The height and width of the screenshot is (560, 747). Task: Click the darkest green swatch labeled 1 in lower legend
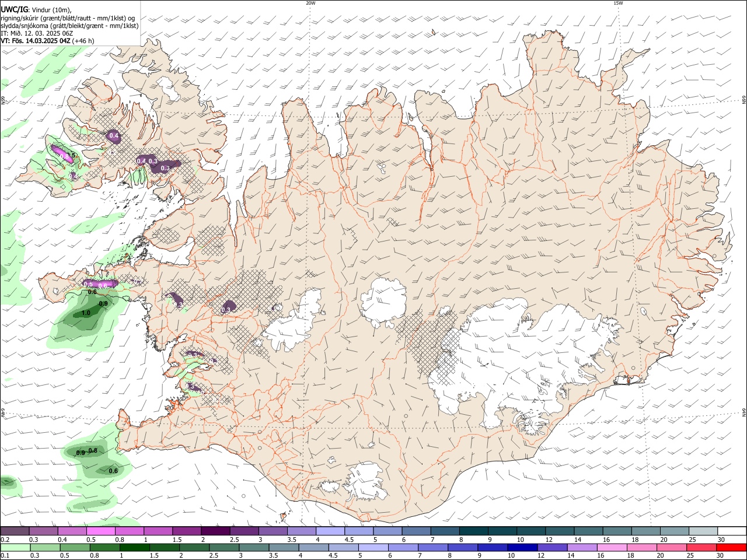(x=135, y=547)
